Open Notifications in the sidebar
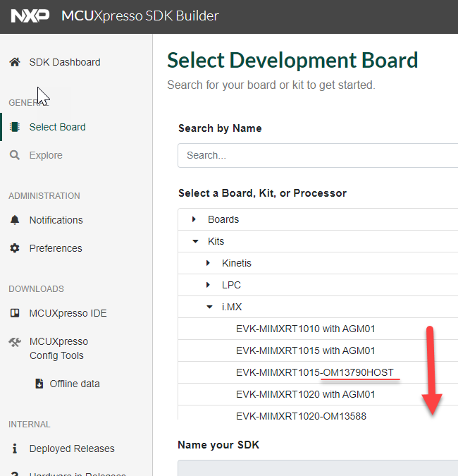The image size is (458, 476). (x=56, y=220)
